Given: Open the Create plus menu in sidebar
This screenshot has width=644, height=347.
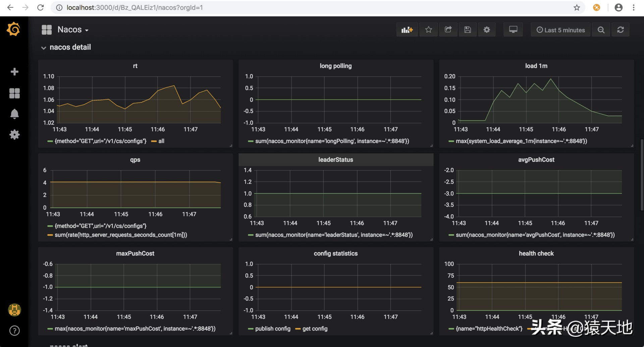Looking at the screenshot, I should [x=14, y=72].
